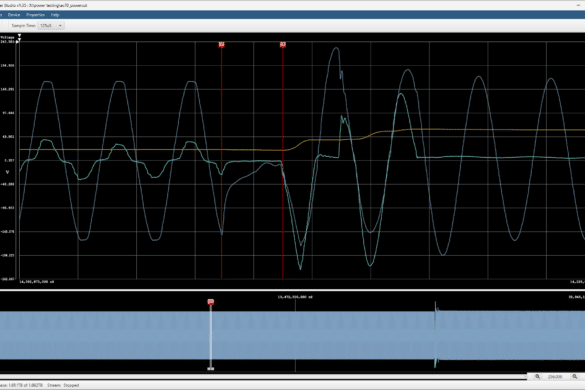Select the left red cursor marker flag
Image resolution: width=585 pixels, height=390 pixels.
[x=222, y=45]
